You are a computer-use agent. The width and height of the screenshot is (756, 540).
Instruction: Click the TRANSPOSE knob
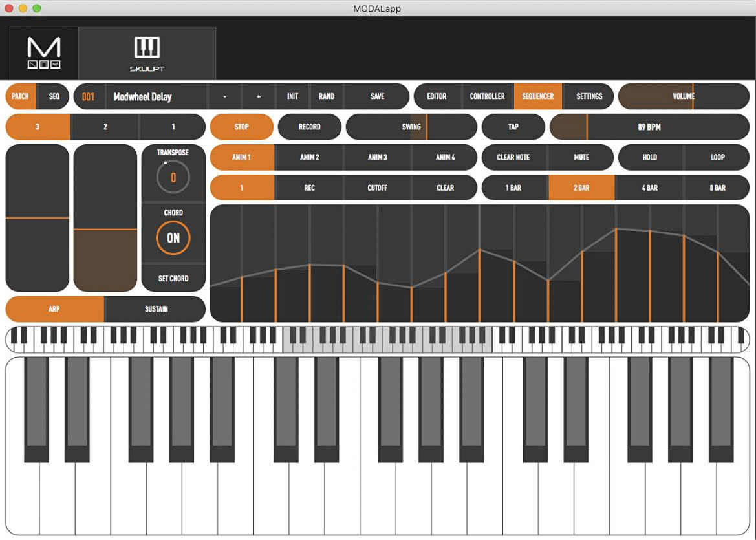tap(173, 177)
